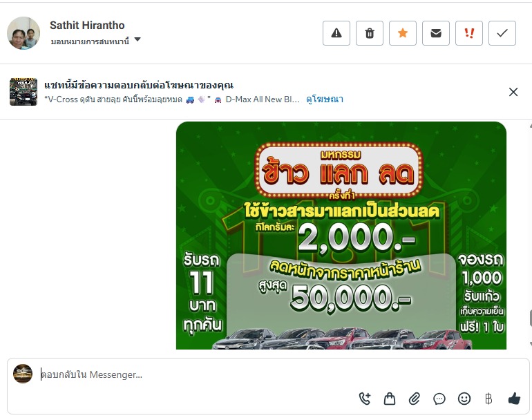
Task: Toggle the red exclamation priority flag
Action: pos(469,33)
